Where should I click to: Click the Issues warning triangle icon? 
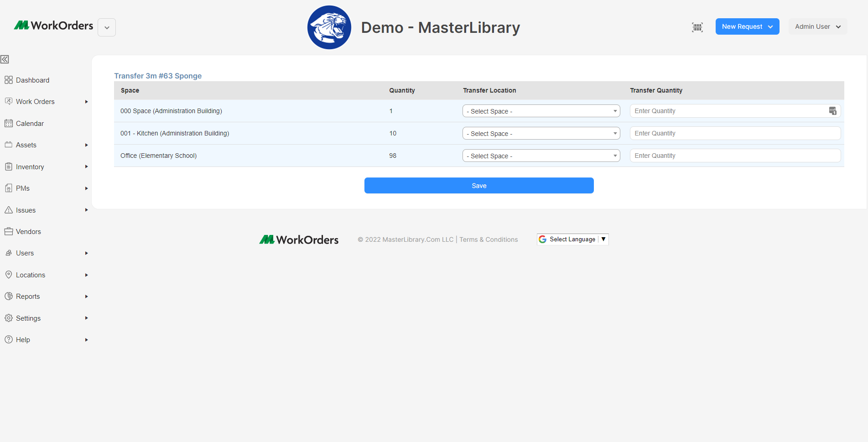(x=8, y=210)
